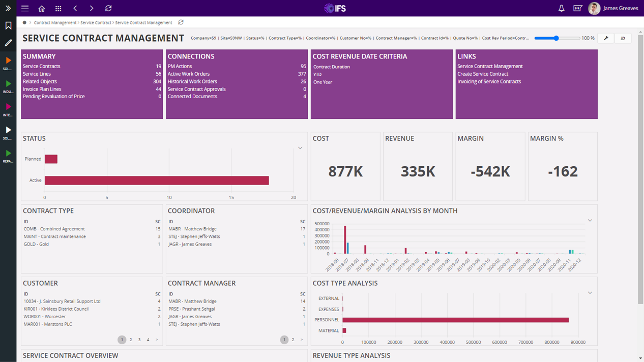Navigate back using the left chevron icon
The width and height of the screenshot is (644, 362).
click(x=75, y=8)
